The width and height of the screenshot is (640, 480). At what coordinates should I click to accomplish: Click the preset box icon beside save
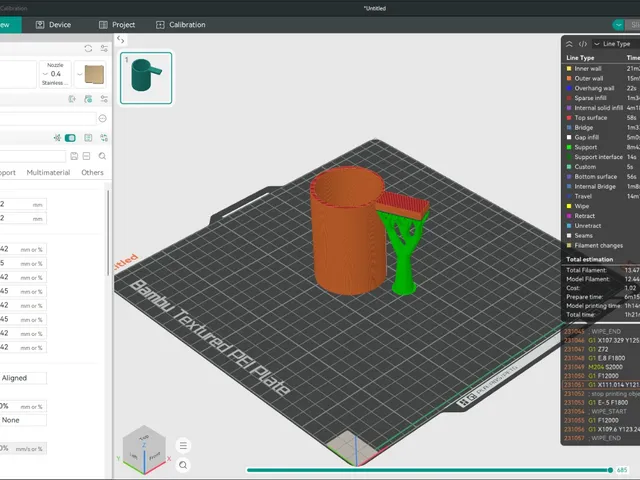pyautogui.click(x=87, y=156)
